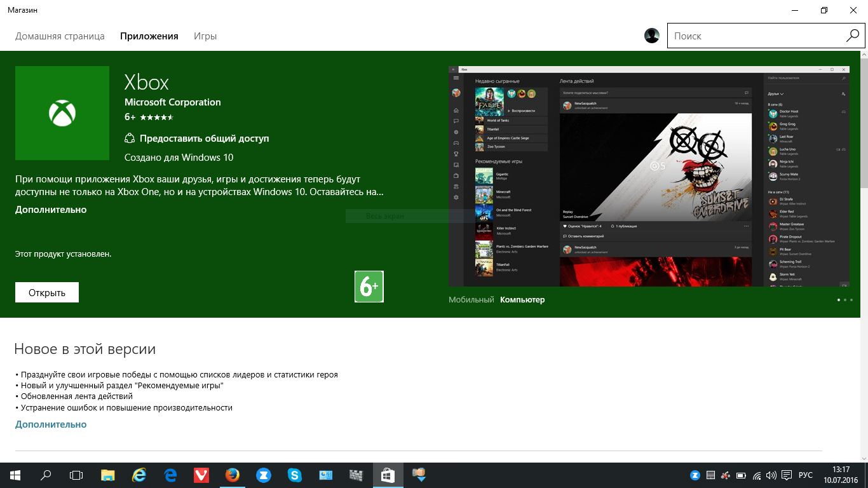Switch to Игры tab
Screen dimensions: 868x488
(205, 36)
